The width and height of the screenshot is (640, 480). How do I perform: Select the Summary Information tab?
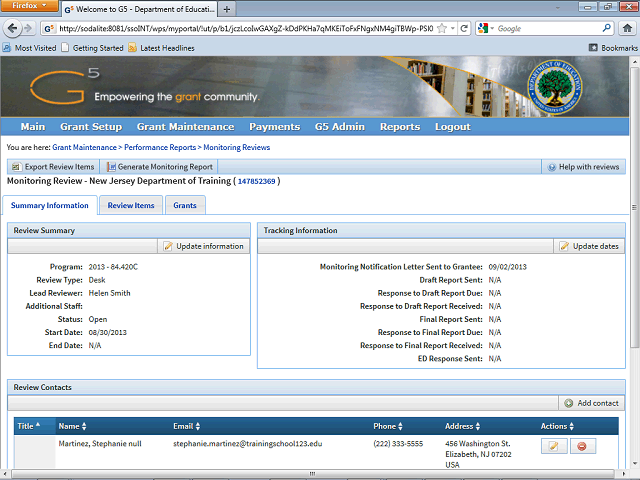(x=50, y=205)
